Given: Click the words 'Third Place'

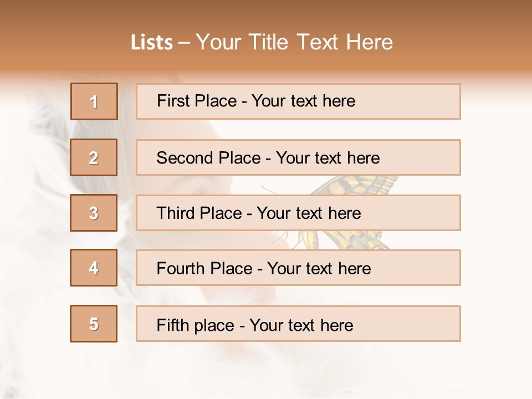Looking at the screenshot, I should (199, 213).
